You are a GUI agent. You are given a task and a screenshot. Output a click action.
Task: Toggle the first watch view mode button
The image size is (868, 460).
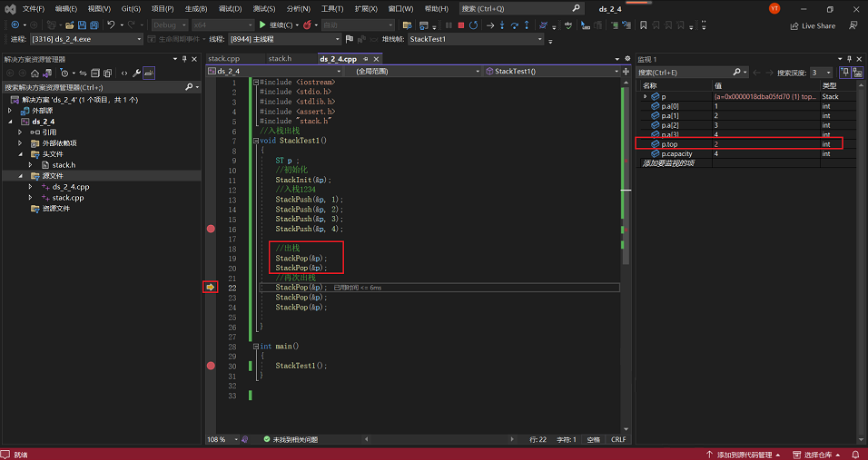click(845, 73)
